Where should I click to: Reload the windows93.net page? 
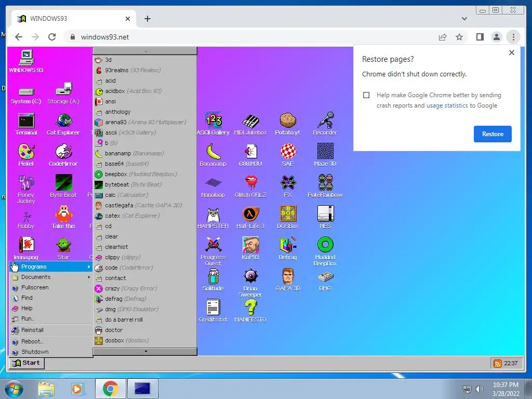click(52, 37)
